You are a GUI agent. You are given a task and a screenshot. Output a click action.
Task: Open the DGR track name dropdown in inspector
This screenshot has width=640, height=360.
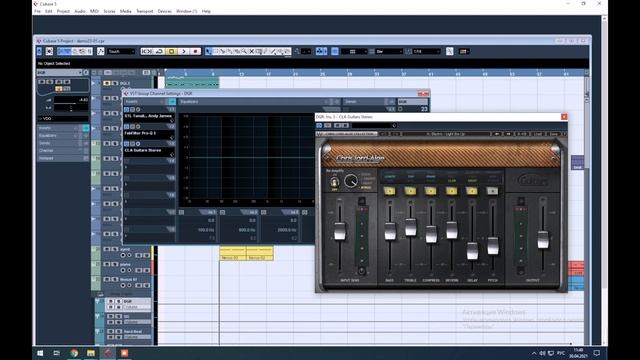[59, 73]
